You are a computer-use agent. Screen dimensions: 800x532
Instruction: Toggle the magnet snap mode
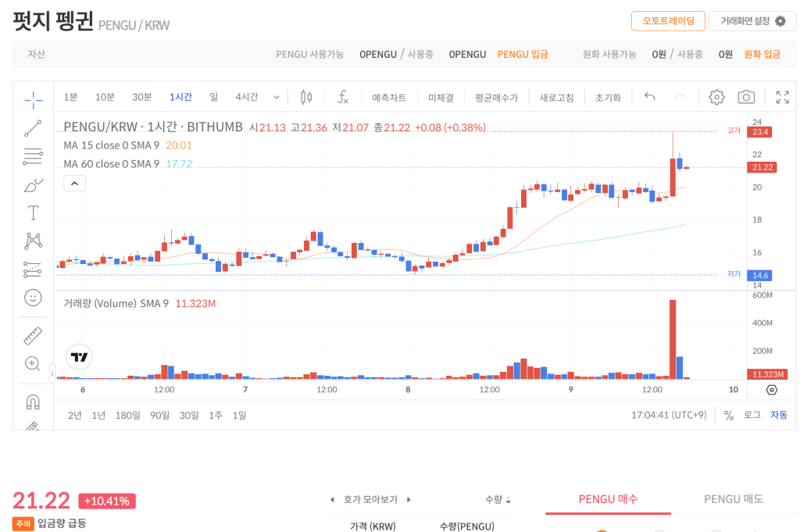(x=33, y=402)
